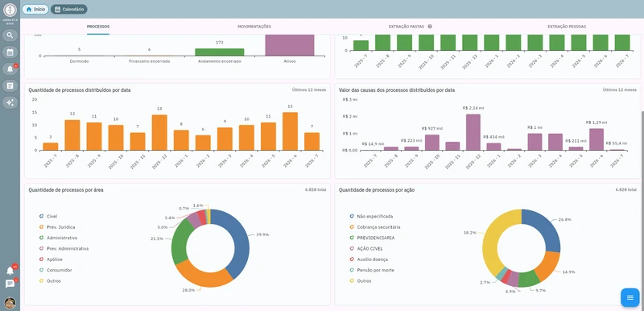This screenshot has width=644, height=311.
Task: Click the 2025-12 orange bar
Action: point(159,132)
